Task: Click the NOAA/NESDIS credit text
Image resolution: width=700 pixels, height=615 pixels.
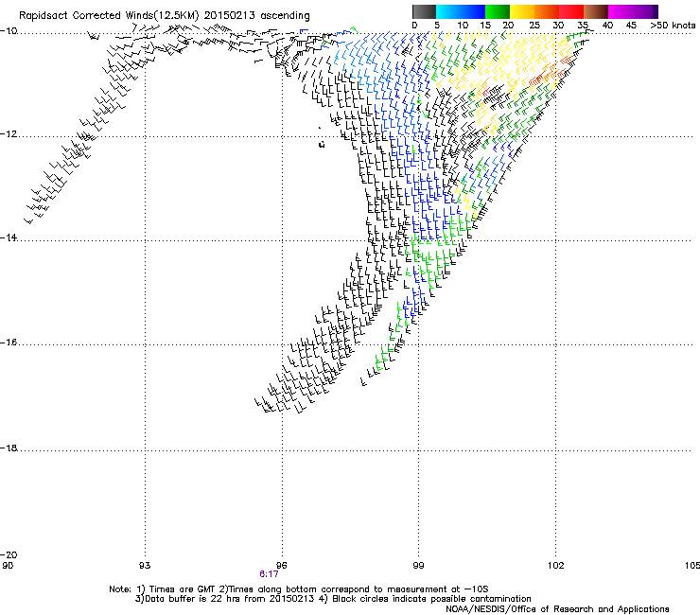Action: click(x=557, y=609)
